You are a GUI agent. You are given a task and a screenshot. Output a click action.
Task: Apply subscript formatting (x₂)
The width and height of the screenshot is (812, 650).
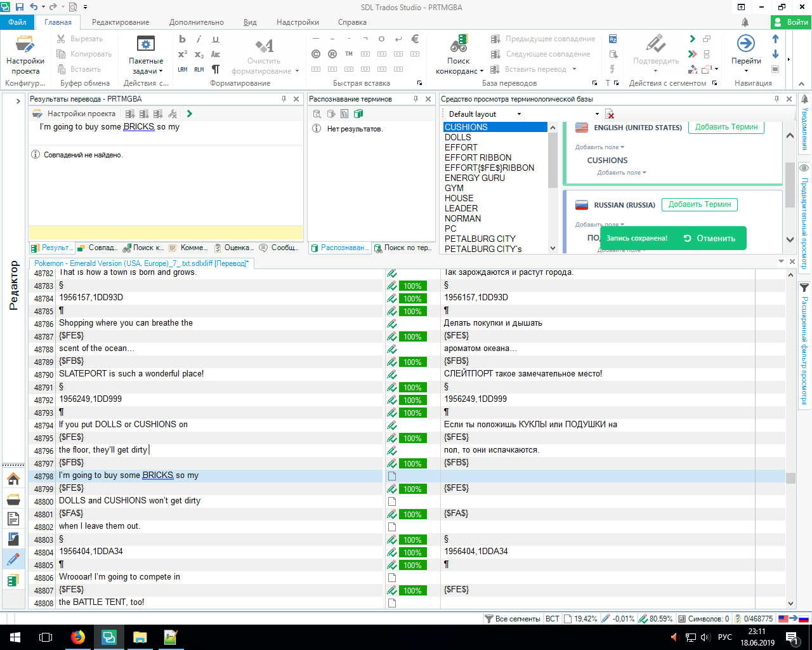(x=199, y=54)
